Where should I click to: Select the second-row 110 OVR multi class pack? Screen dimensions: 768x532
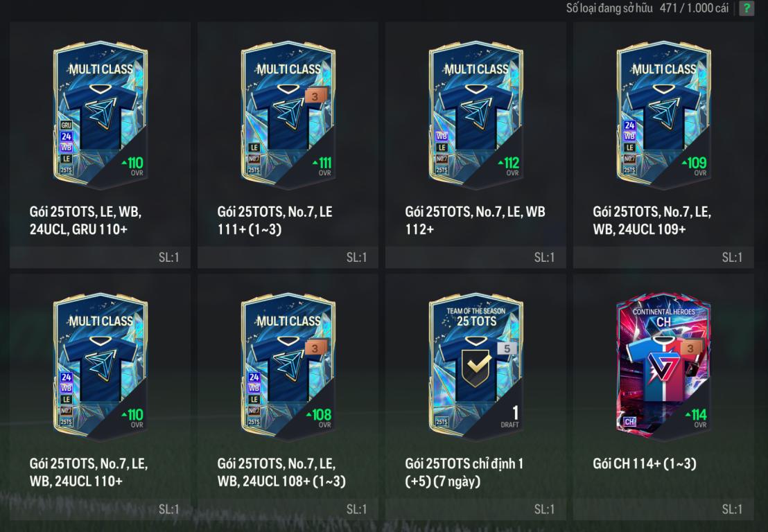coord(101,367)
